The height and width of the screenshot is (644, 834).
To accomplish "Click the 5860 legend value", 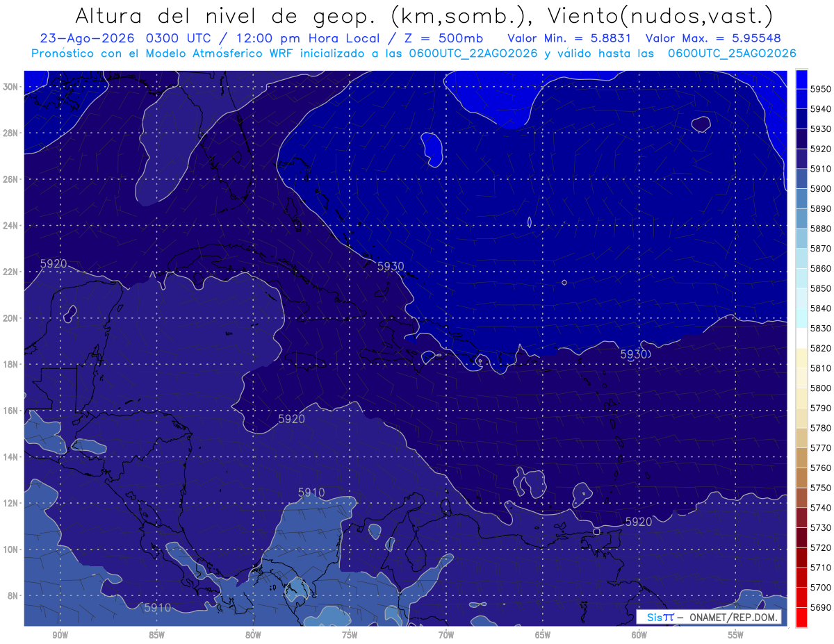I will tap(820, 268).
